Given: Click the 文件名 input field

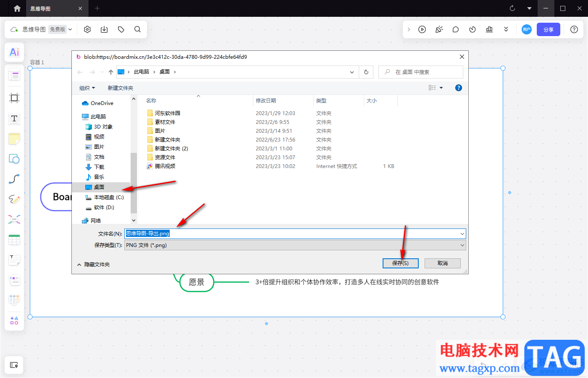Looking at the screenshot, I should tap(295, 234).
